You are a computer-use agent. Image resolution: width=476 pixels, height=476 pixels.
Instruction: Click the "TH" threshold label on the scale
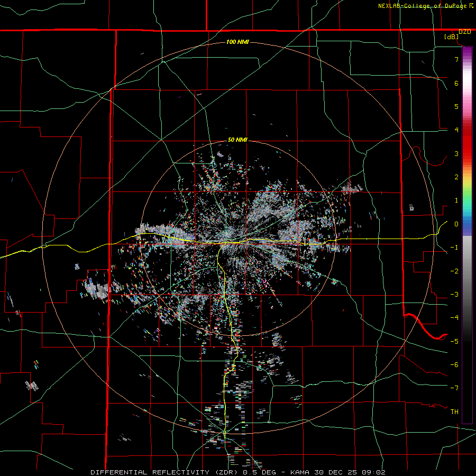click(x=454, y=411)
